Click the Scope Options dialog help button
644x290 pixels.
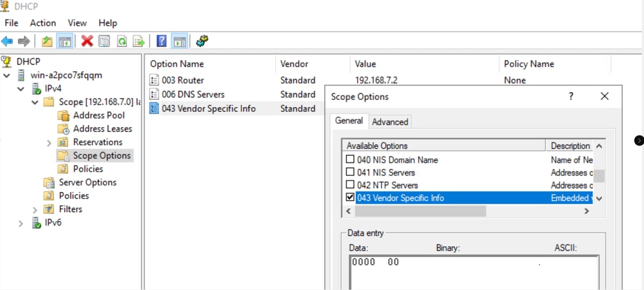click(x=571, y=97)
